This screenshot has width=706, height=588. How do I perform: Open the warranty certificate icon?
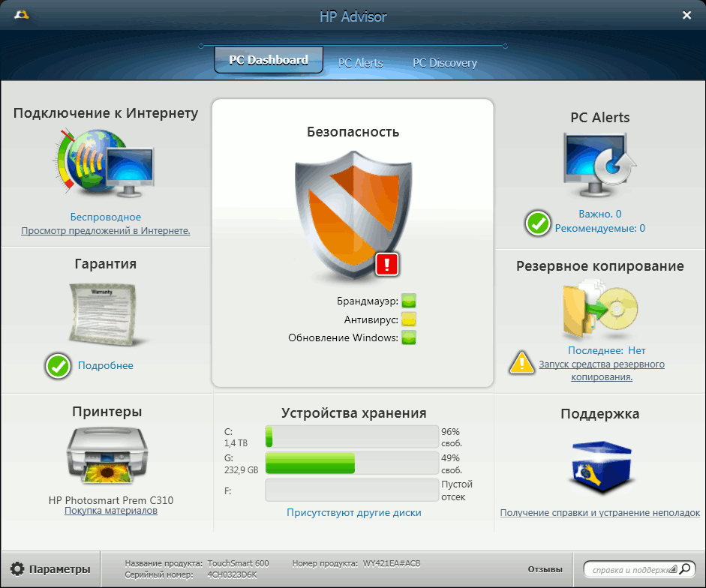click(103, 314)
